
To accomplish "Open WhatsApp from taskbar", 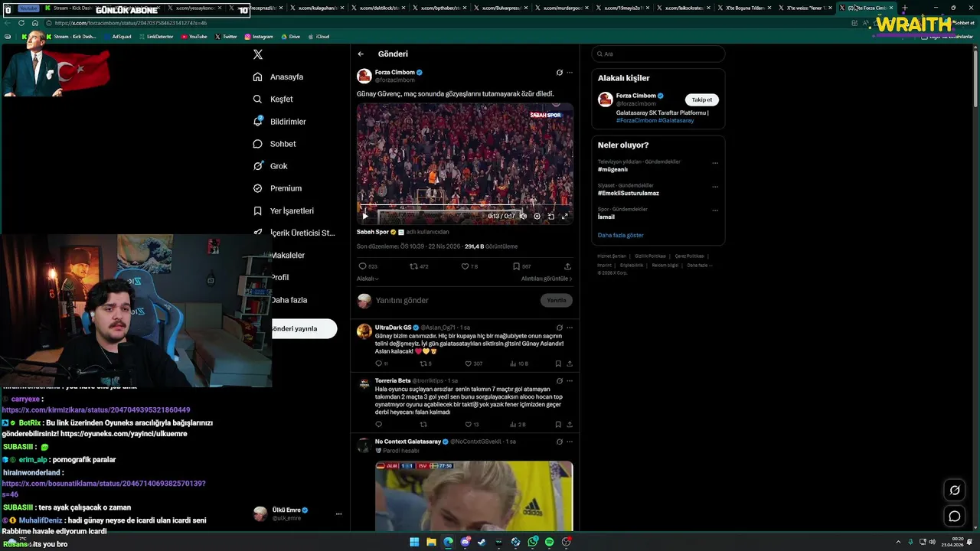I will coord(532,542).
